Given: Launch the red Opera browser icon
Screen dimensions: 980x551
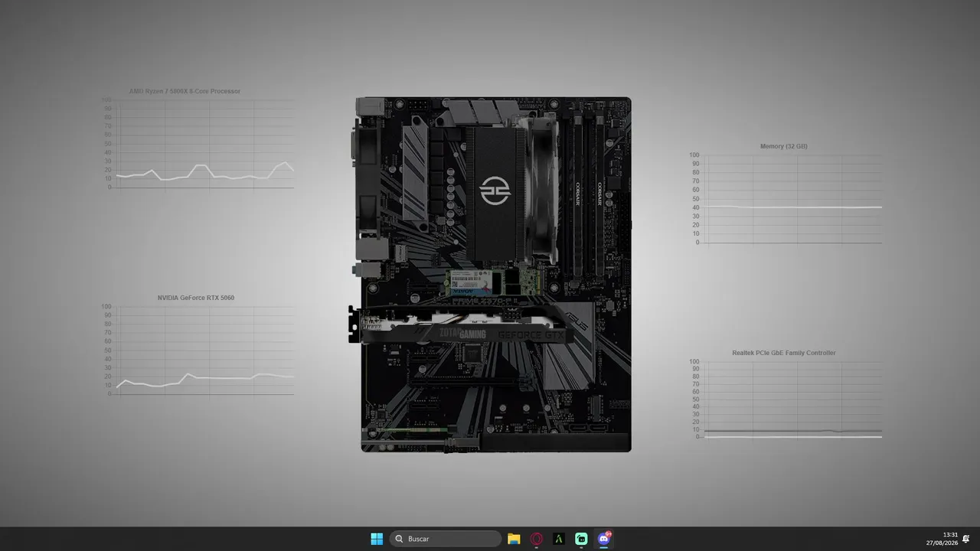Looking at the screenshot, I should 537,539.
